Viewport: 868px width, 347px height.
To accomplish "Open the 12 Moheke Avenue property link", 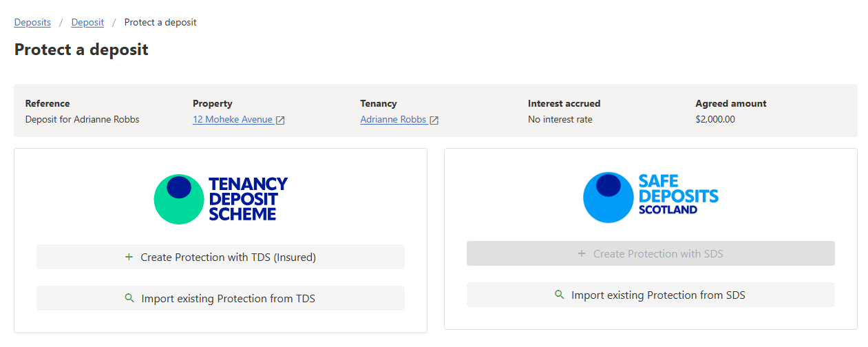I will (x=233, y=119).
